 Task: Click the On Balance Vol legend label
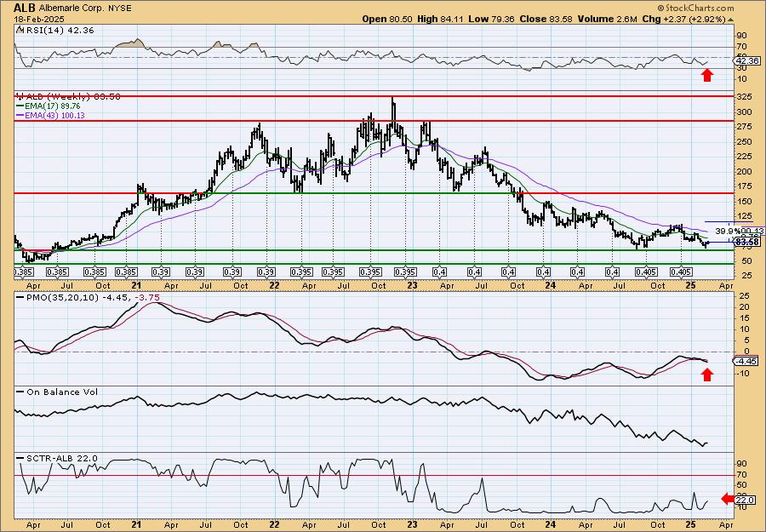click(61, 392)
